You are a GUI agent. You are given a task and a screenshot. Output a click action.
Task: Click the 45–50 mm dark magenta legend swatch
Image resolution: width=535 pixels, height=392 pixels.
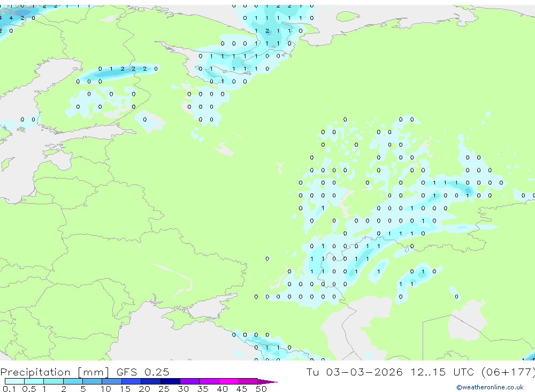[x=248, y=381]
